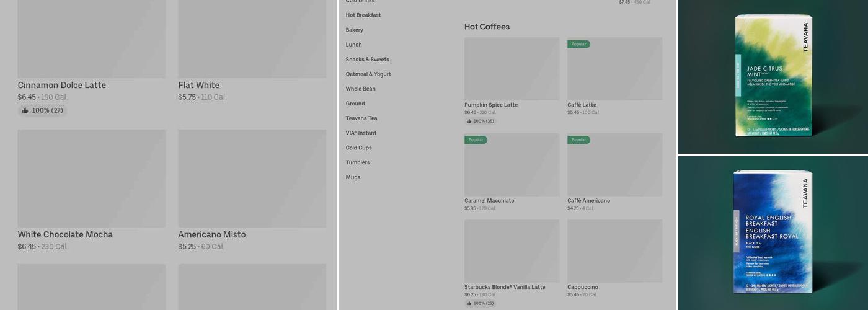
Task: Click the Popular badge on Caffè Americano
Action: (x=578, y=139)
